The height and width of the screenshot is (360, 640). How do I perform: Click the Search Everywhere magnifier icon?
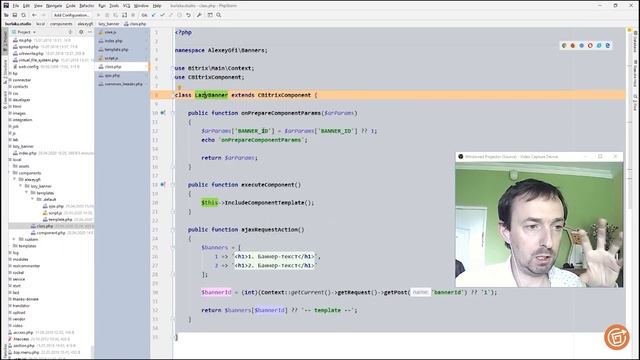219,15
